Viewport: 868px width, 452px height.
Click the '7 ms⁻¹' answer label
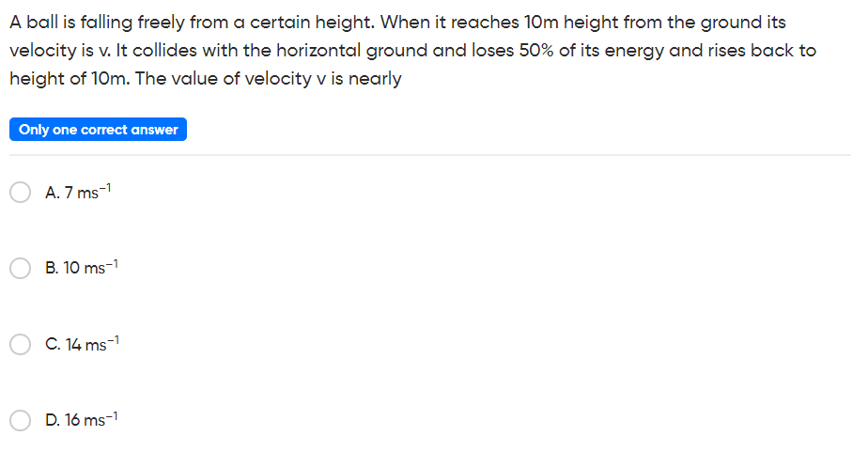(x=87, y=192)
